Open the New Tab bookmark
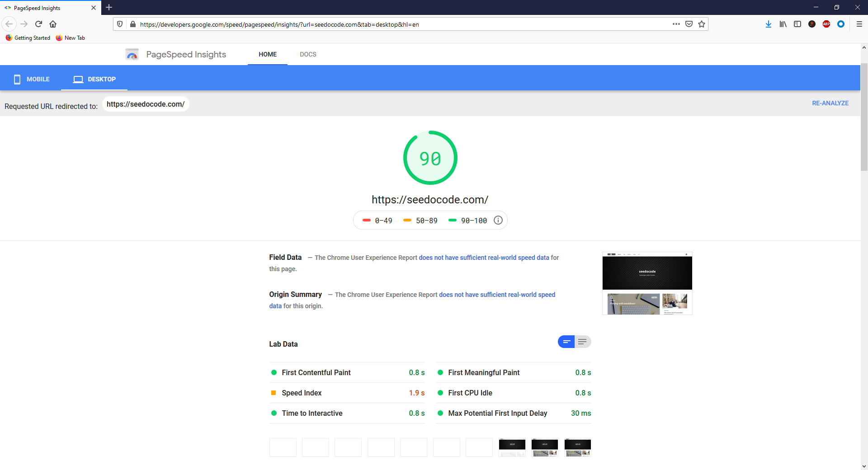 click(71, 38)
